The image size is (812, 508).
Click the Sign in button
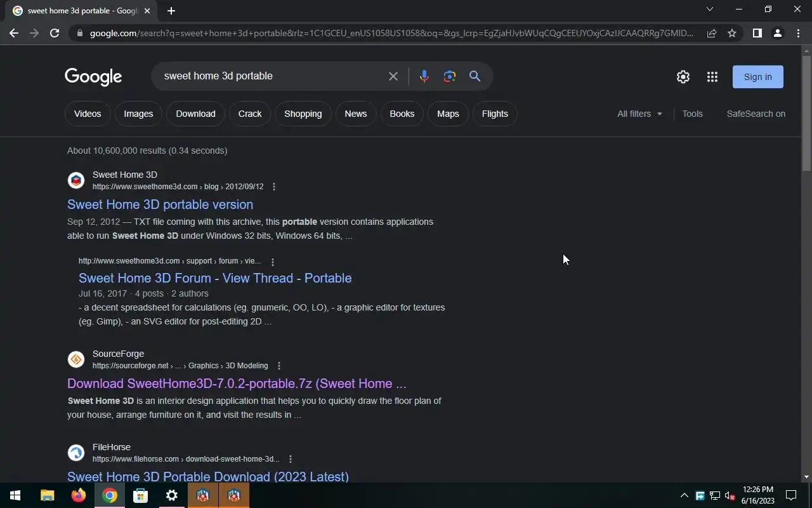click(x=758, y=77)
